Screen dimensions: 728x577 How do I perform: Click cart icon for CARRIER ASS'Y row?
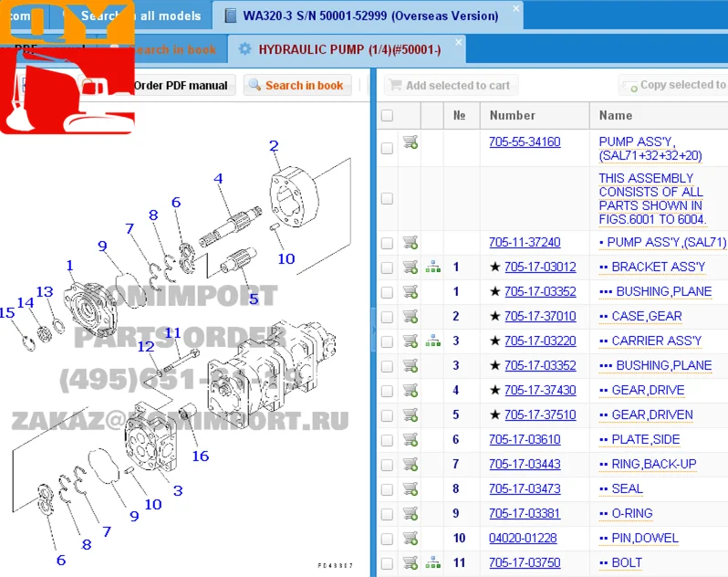(x=411, y=341)
